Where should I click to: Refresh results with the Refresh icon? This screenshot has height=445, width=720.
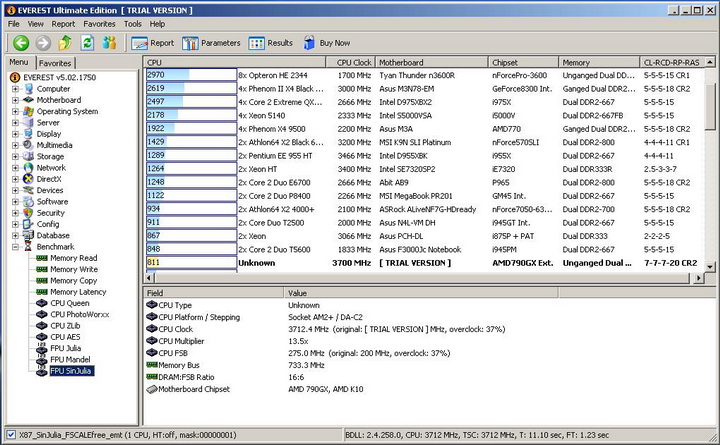87,43
